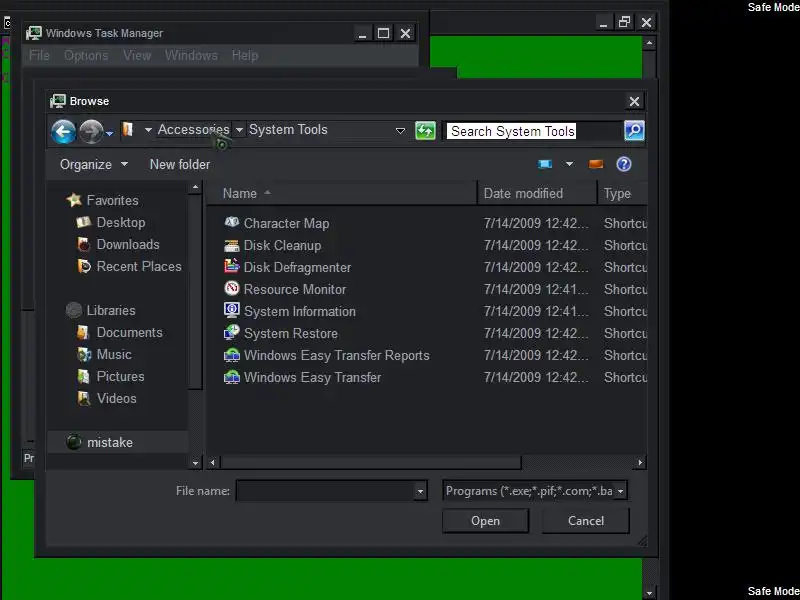
Task: Open recent locations dropdown beside Forward
Action: [110, 133]
